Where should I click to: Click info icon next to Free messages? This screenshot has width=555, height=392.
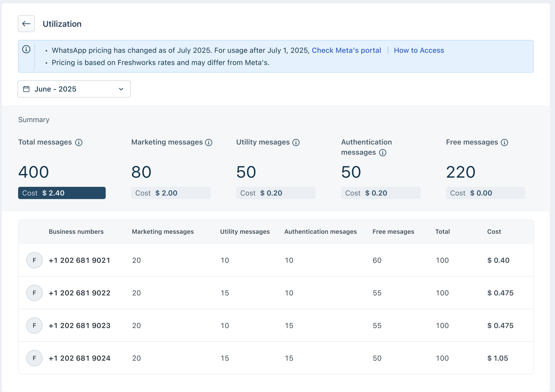point(505,142)
